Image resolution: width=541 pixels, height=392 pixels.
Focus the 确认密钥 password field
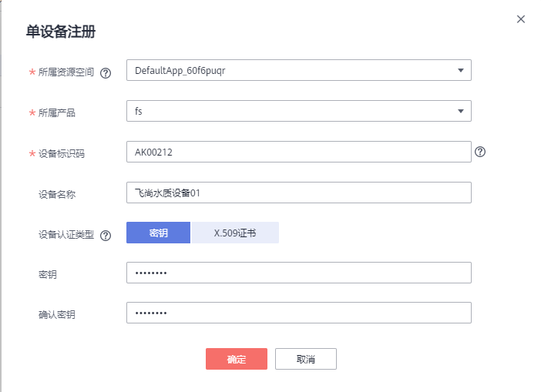coord(298,313)
